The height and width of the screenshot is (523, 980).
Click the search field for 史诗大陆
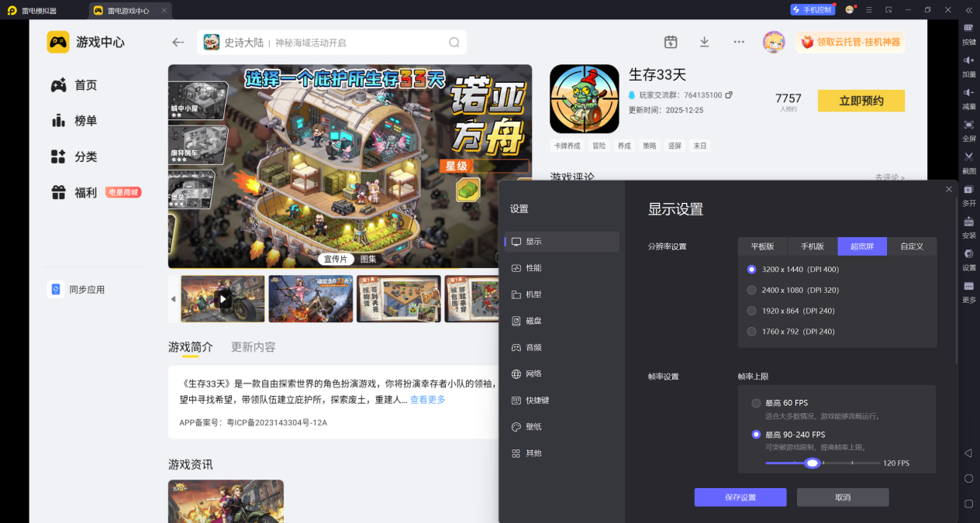click(x=332, y=43)
